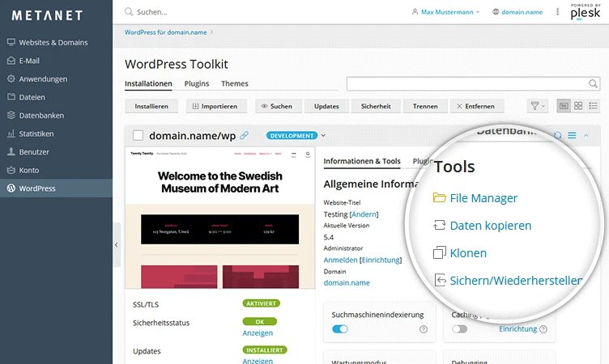The image size is (609, 364).
Task: Open the hamburger menu in installation header
Action: [x=572, y=135]
